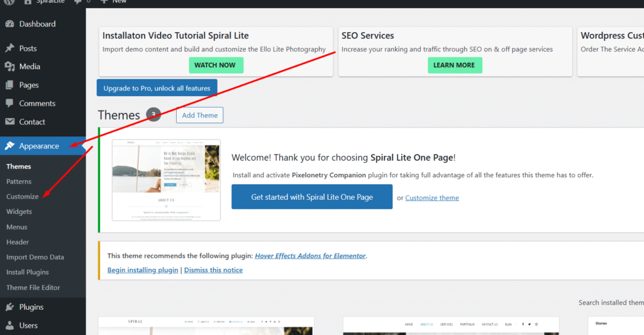Click the Stories theme card thumbnail
The width and height of the screenshot is (644, 335).
616,326
